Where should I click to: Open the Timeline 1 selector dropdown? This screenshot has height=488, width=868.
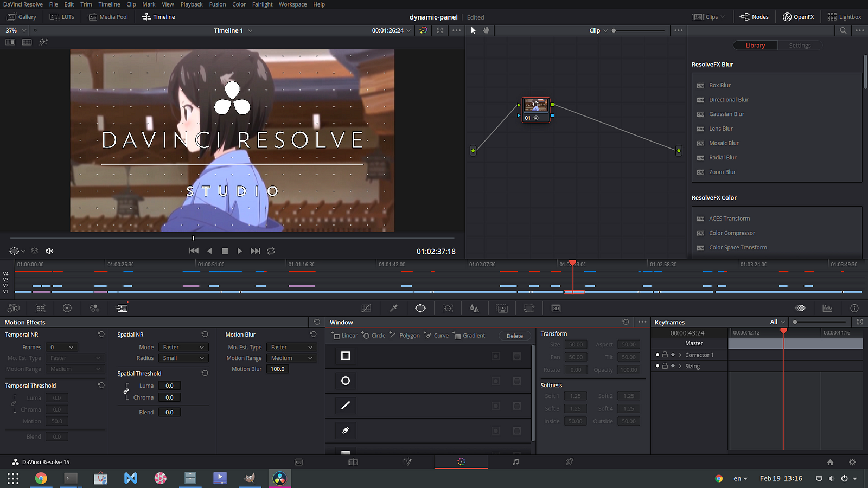(233, 30)
